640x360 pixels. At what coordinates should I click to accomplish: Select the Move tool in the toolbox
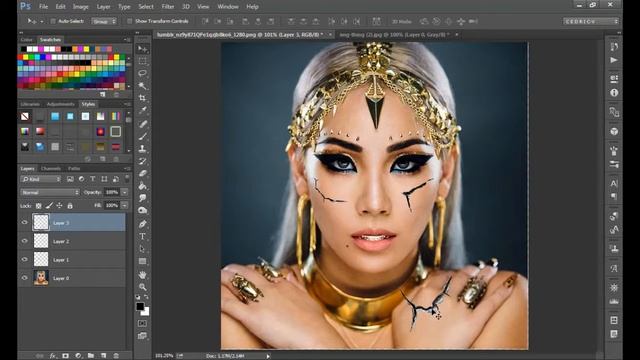click(142, 49)
